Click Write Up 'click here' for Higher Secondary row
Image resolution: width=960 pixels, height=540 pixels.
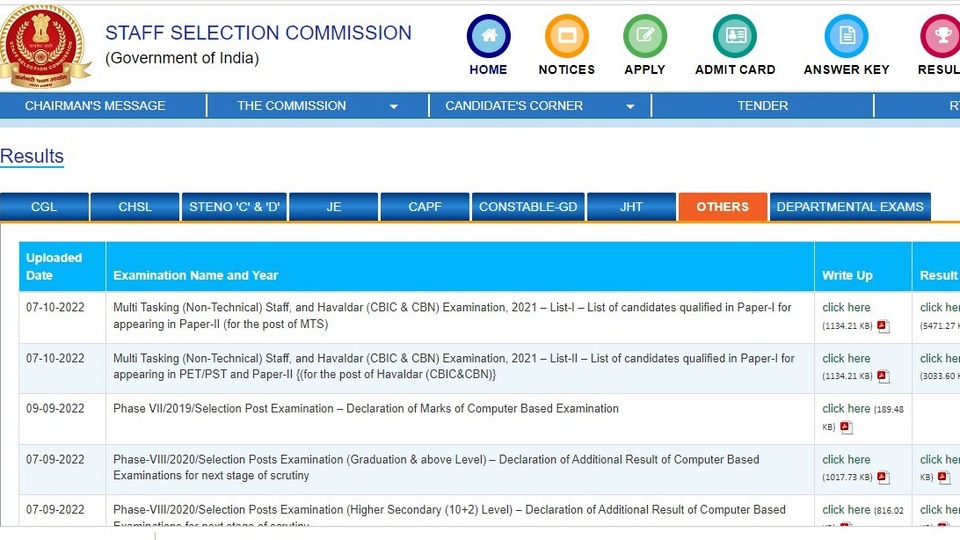click(x=846, y=509)
